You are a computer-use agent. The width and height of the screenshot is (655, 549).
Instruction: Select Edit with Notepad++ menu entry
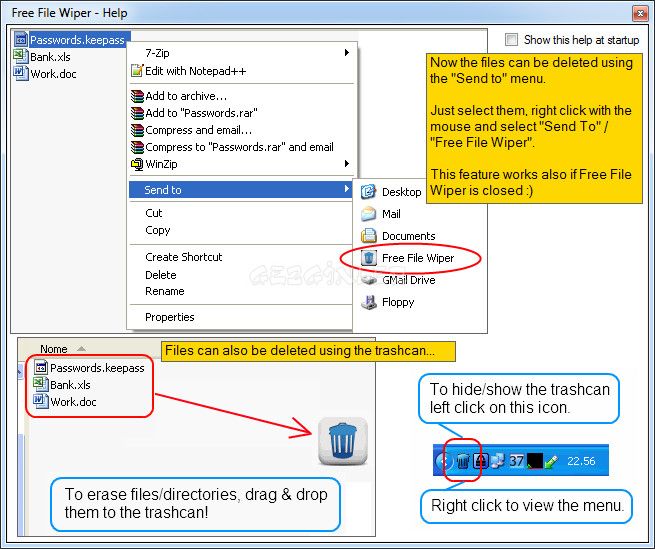click(x=195, y=71)
